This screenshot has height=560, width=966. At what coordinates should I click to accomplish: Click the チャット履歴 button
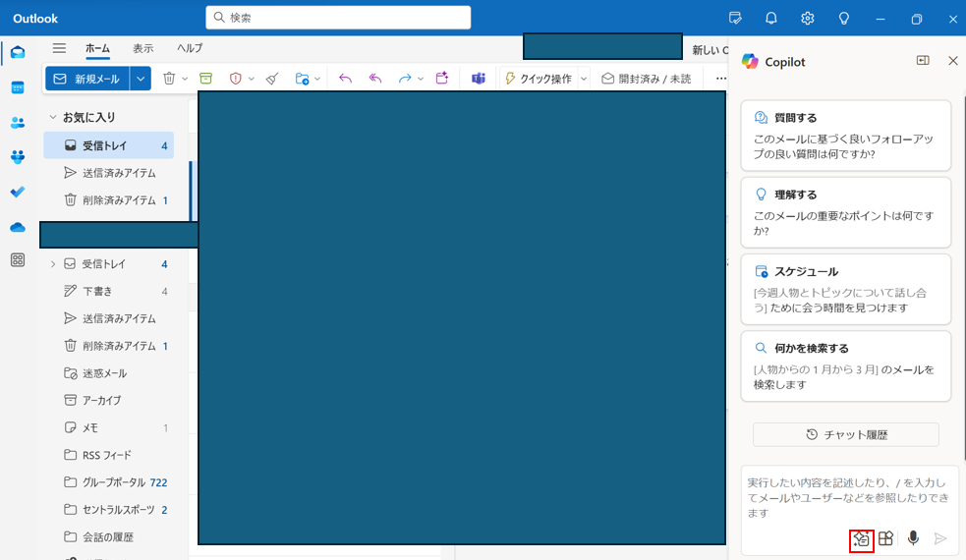(846, 434)
